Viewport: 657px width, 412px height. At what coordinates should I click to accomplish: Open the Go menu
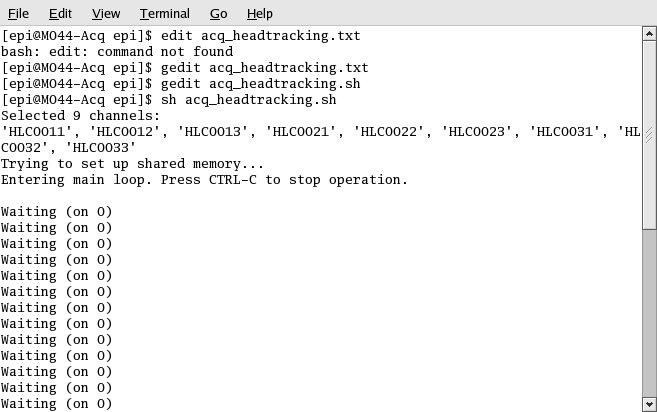tap(218, 14)
